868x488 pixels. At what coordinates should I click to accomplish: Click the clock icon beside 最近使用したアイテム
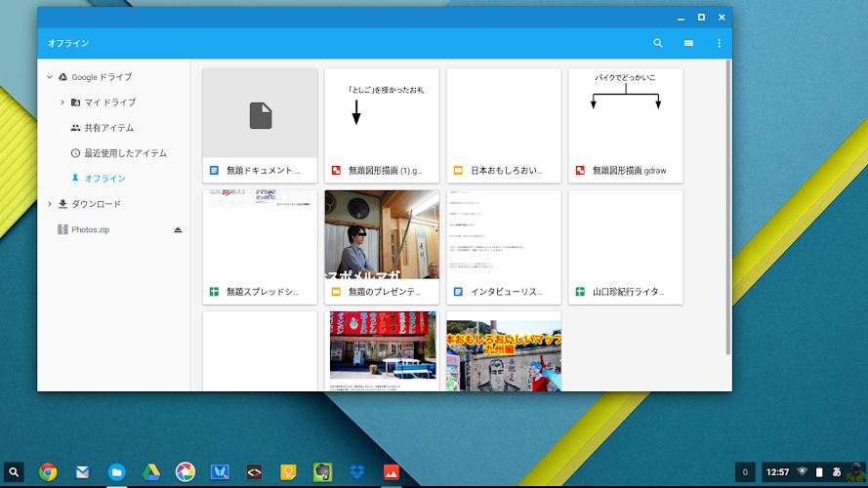(75, 153)
